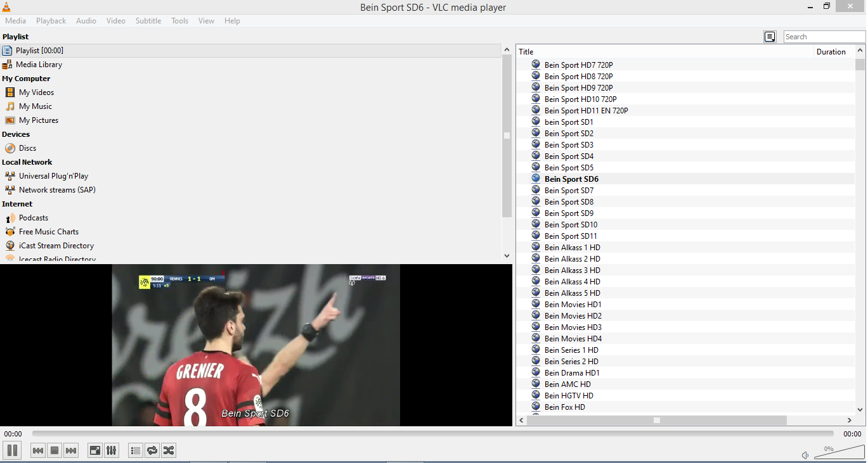Image resolution: width=868 pixels, height=463 pixels.
Task: Toggle fullscreen video button
Action: coord(95,450)
